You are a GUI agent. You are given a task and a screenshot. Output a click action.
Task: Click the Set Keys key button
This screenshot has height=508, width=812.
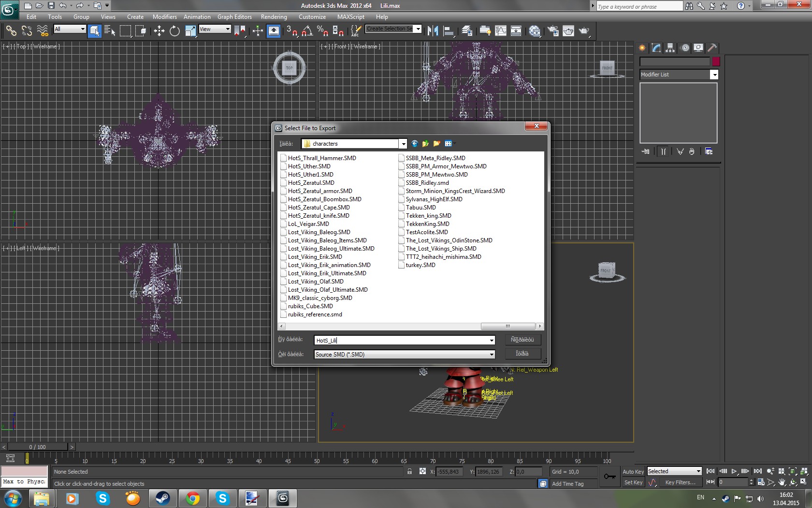tap(610, 477)
